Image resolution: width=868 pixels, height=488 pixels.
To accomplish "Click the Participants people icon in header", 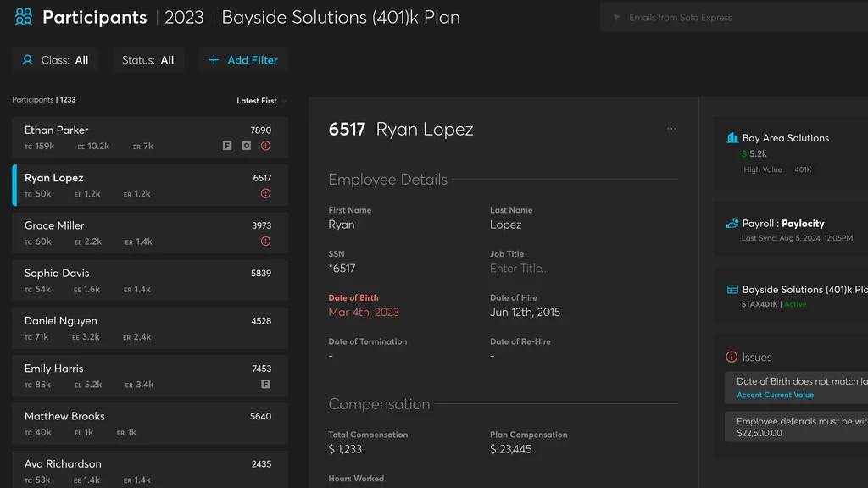I will pos(24,17).
